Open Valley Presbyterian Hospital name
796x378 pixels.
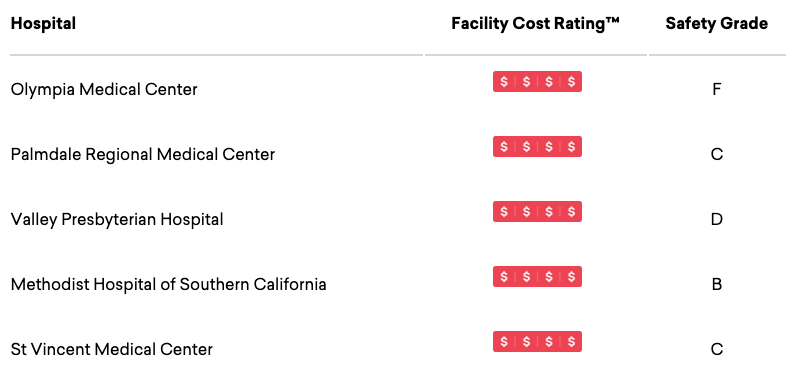pyautogui.click(x=117, y=219)
